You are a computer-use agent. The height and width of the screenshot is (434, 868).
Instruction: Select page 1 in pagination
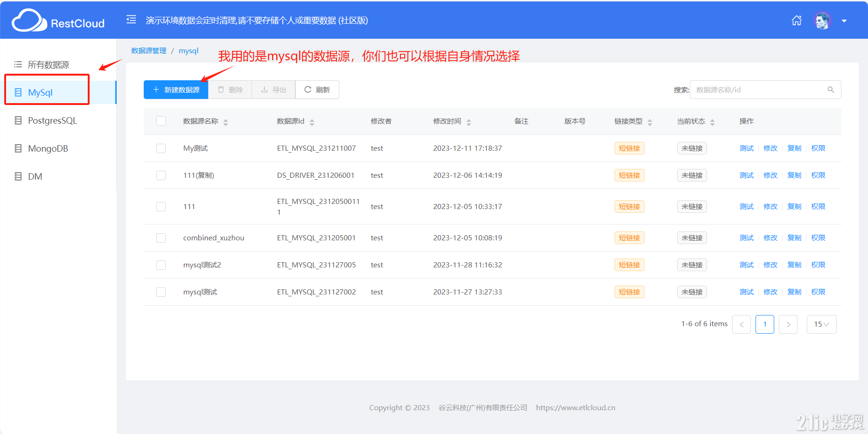pyautogui.click(x=765, y=324)
